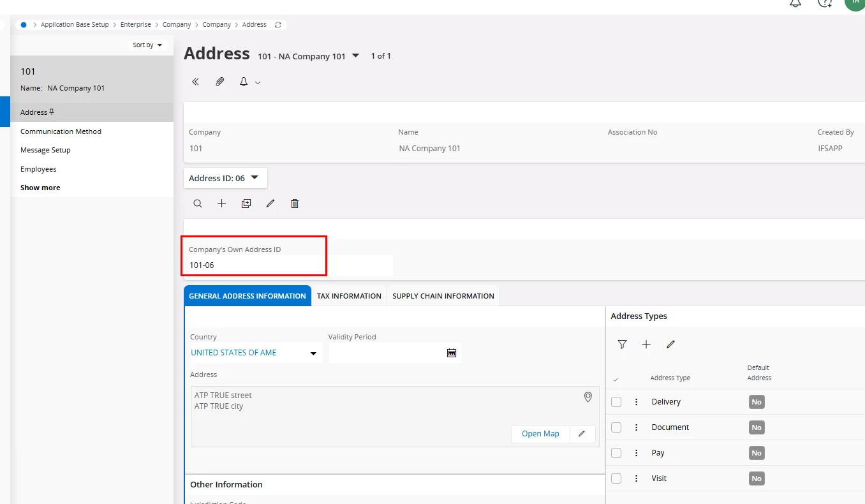Filter the Address Types list
Image resolution: width=865 pixels, height=504 pixels.
pos(622,345)
